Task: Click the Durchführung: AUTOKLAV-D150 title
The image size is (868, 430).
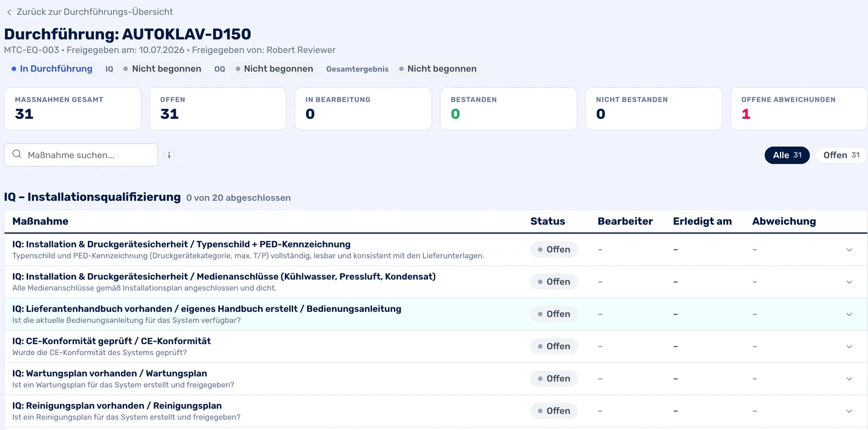Action: point(127,34)
